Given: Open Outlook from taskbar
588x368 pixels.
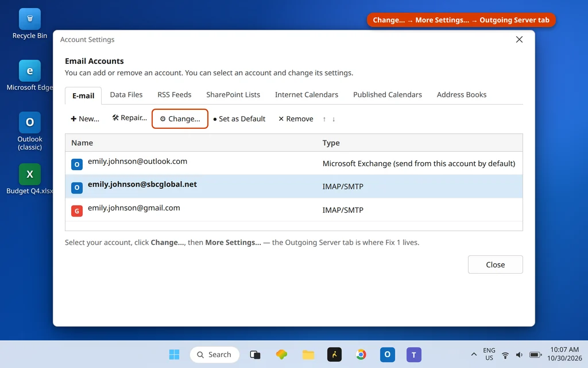Looking at the screenshot, I should coord(388,354).
